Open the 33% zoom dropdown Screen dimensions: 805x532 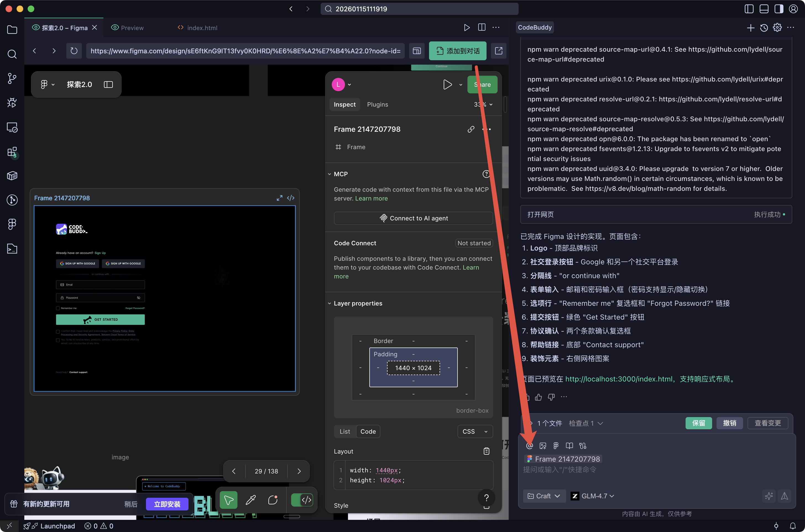point(483,104)
